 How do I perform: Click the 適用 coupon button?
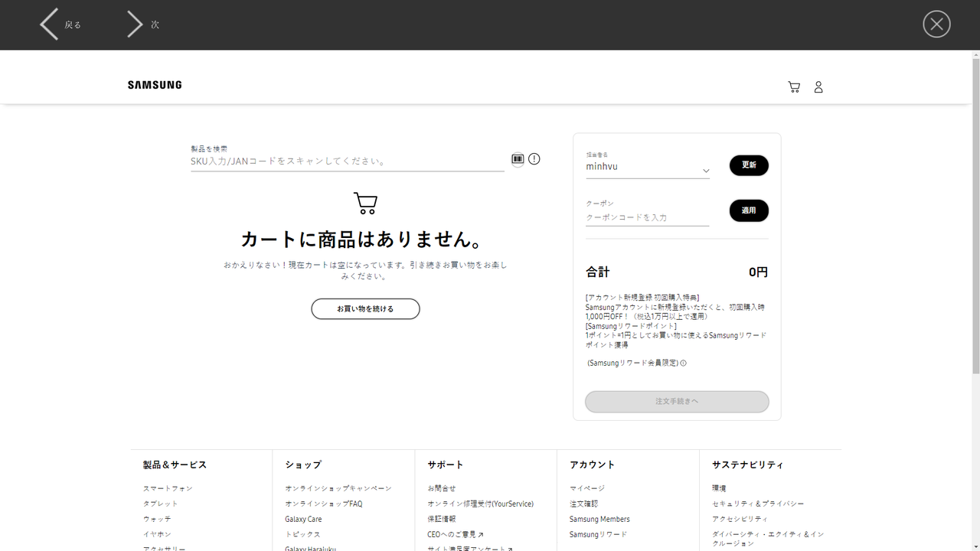[749, 210]
